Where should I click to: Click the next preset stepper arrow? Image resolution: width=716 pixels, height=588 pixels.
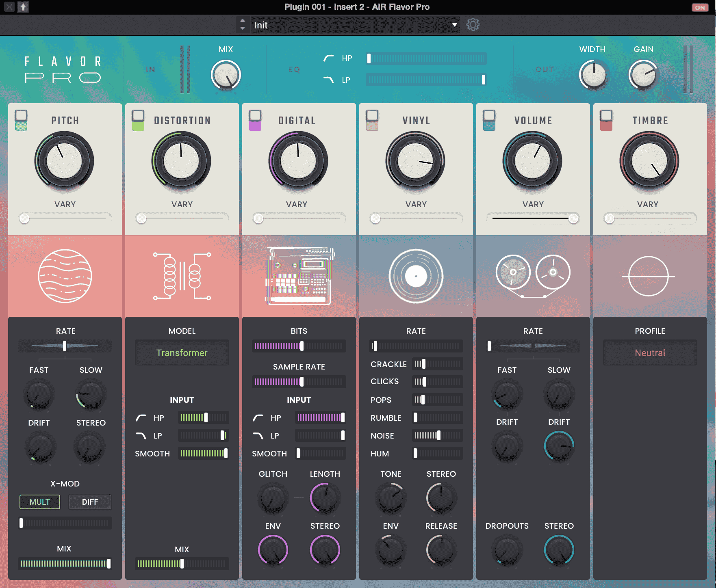(242, 22)
